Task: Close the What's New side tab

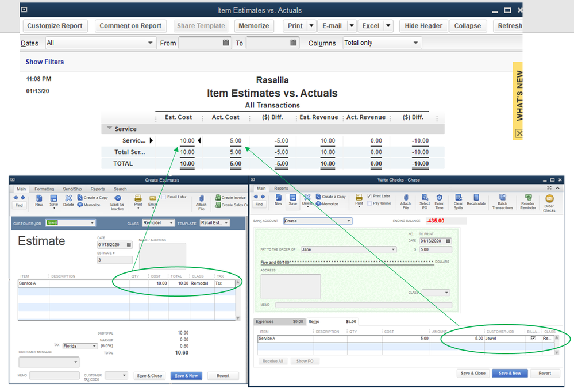Action: click(x=519, y=134)
